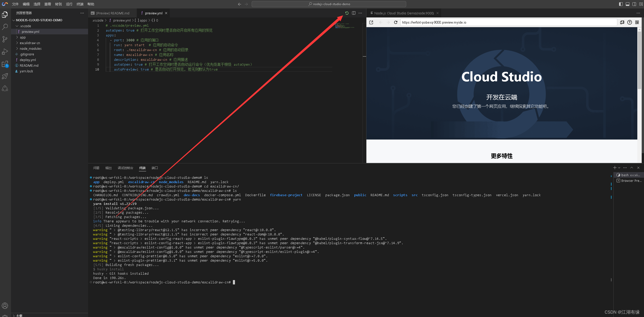Screen dimensions: 644x317
Task: Click the refresh preview icon in editor toolbar
Action: tap(347, 13)
